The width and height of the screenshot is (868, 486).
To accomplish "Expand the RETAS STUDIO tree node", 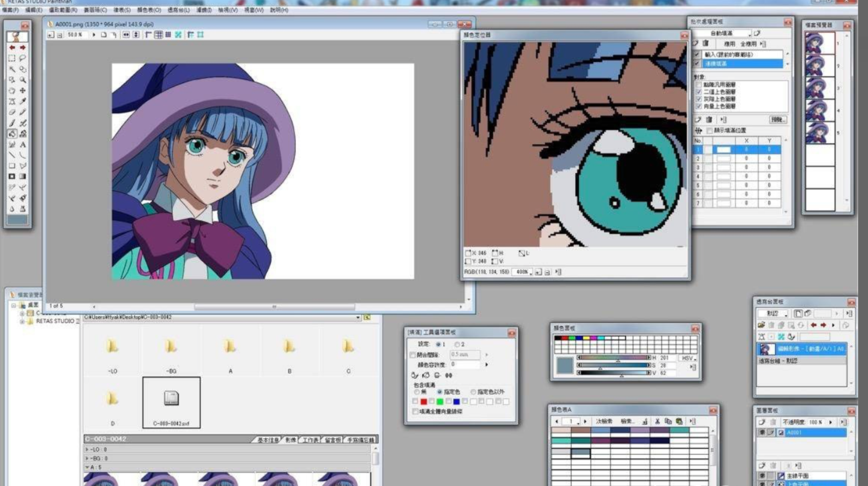I will [x=22, y=322].
